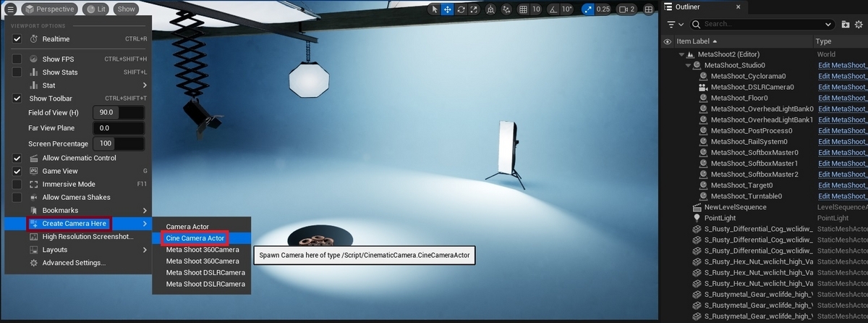Click the MetaShoot_DSLRCamera0 camera icon
Screen dimensions: 868x323
[703, 87]
